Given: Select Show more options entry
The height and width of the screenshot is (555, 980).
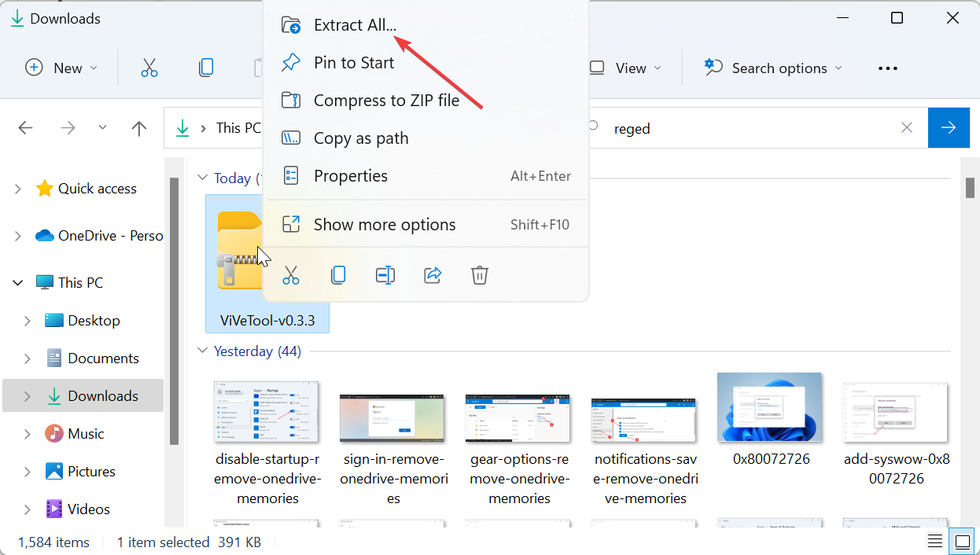Looking at the screenshot, I should (384, 225).
